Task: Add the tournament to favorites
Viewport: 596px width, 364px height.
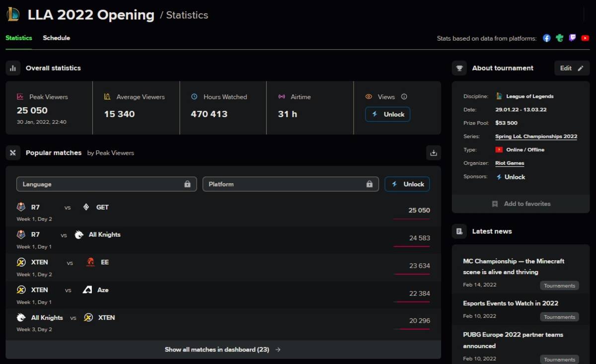Action: tap(521, 204)
